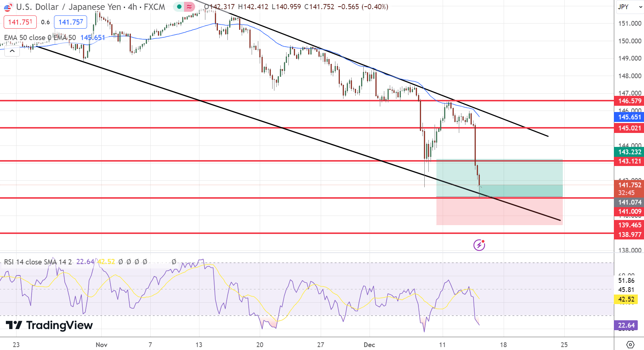The image size is (644, 350).
Task: Click the 51.86 RSI axis value
Action: (626, 281)
